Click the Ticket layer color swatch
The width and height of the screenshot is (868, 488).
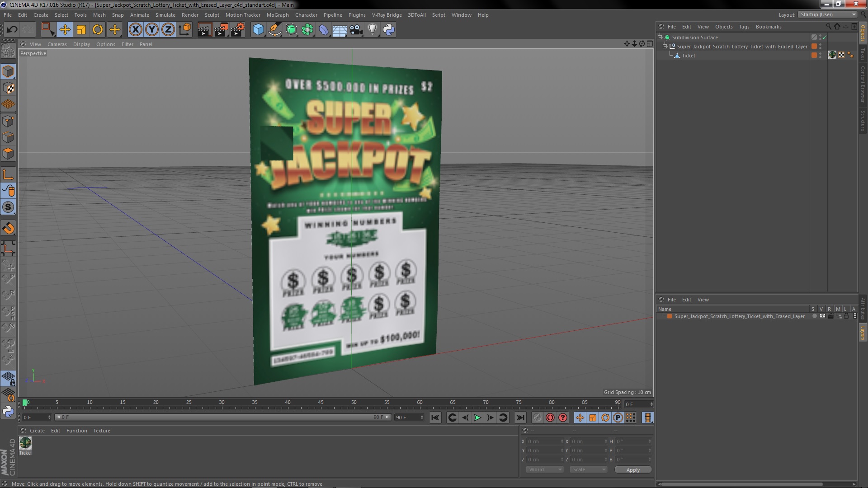pyautogui.click(x=814, y=55)
